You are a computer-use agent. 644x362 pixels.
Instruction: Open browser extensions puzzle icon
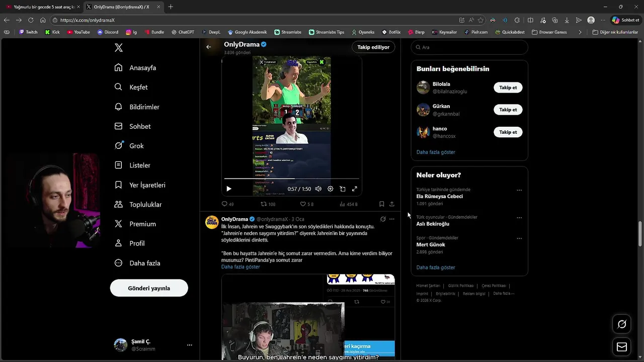(517, 20)
